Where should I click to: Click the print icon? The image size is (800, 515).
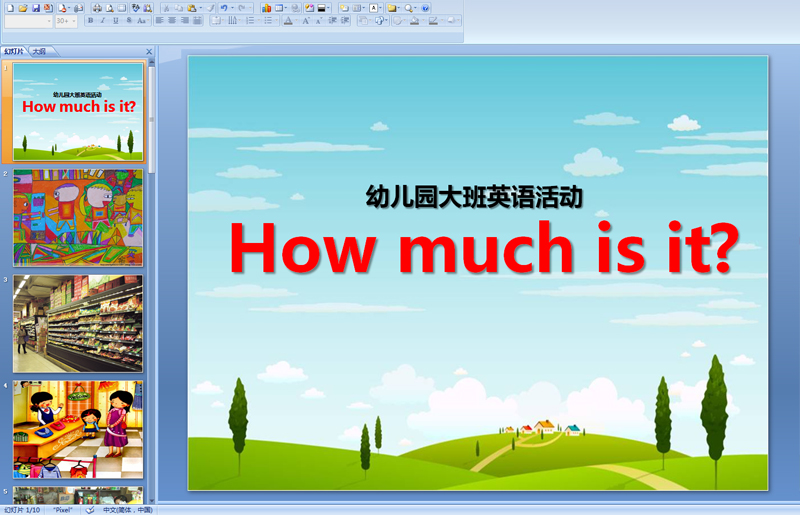click(x=97, y=8)
